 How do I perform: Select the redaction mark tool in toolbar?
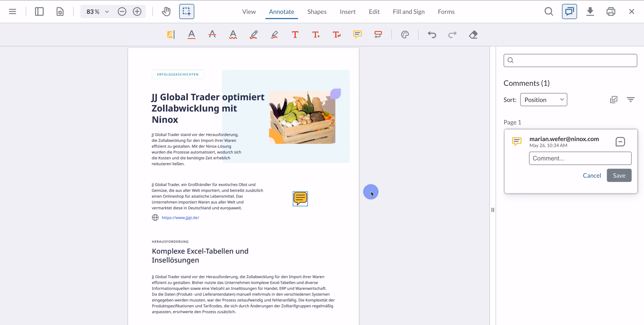pos(378,34)
